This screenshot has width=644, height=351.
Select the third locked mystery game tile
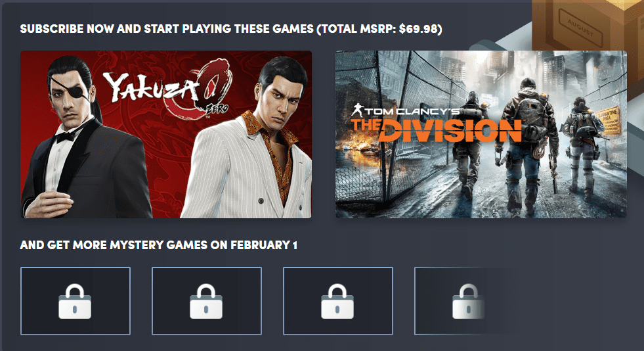[338, 301]
